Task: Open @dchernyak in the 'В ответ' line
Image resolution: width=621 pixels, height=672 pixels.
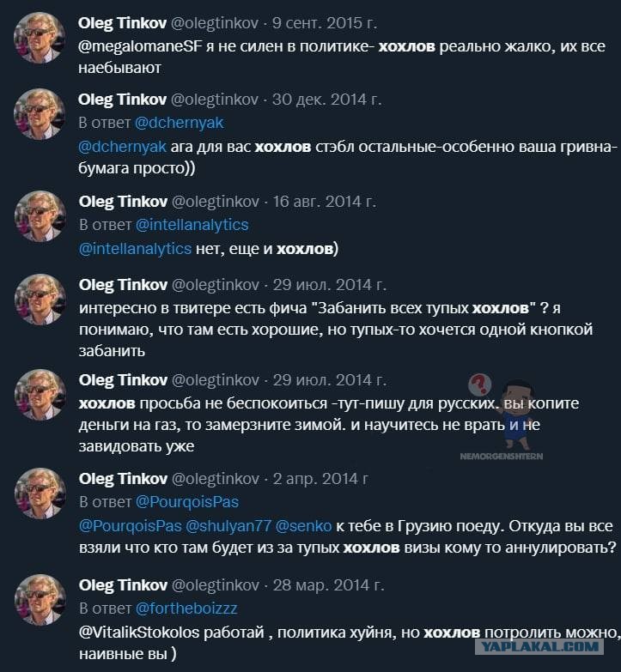Action: pos(179,123)
